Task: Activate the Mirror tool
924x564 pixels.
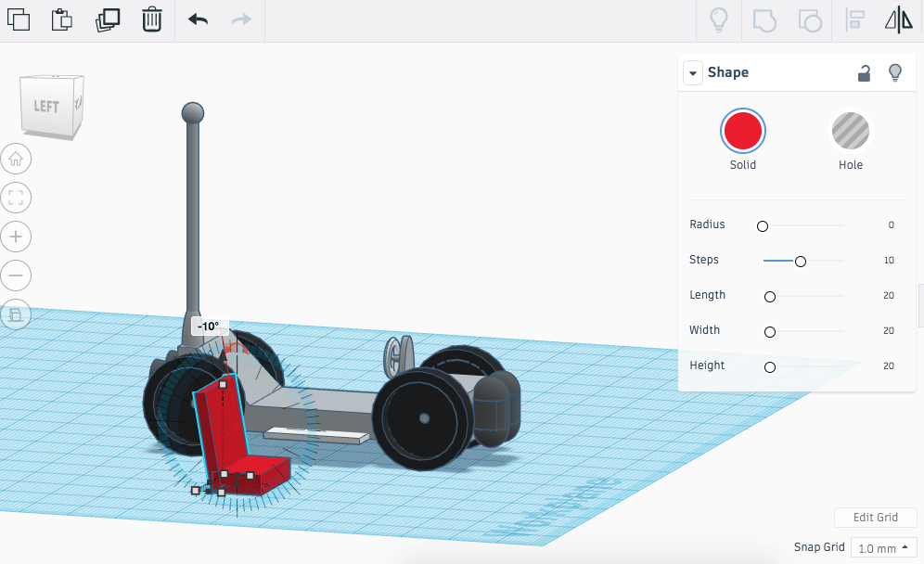Action: (x=899, y=20)
